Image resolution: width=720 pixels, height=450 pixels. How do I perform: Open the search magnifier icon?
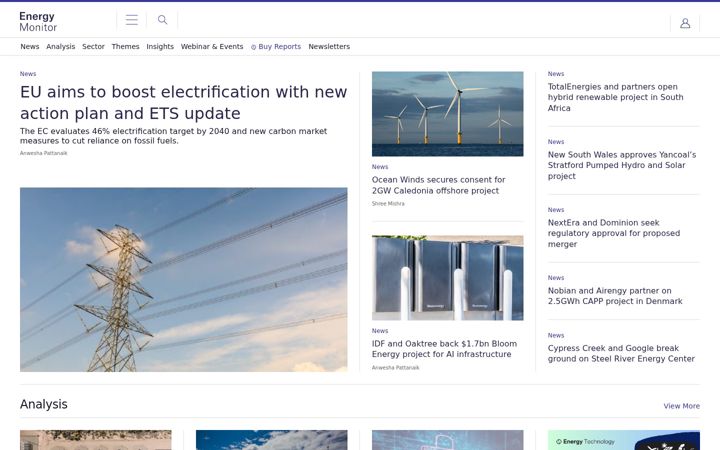(x=163, y=20)
